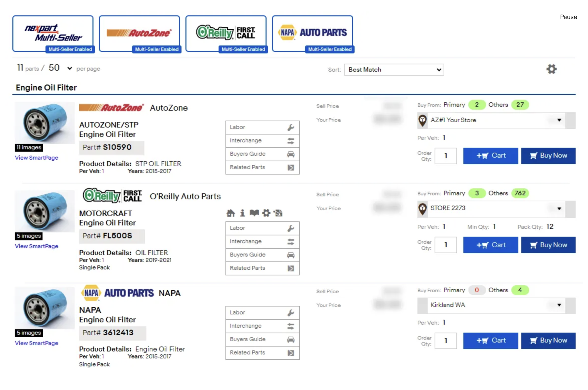Click the small gear icon in the MOTORCRAFT row
This screenshot has width=588, height=390.
point(266,213)
